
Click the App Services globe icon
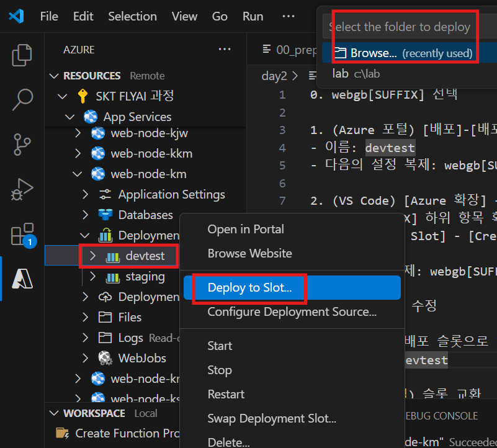91,117
